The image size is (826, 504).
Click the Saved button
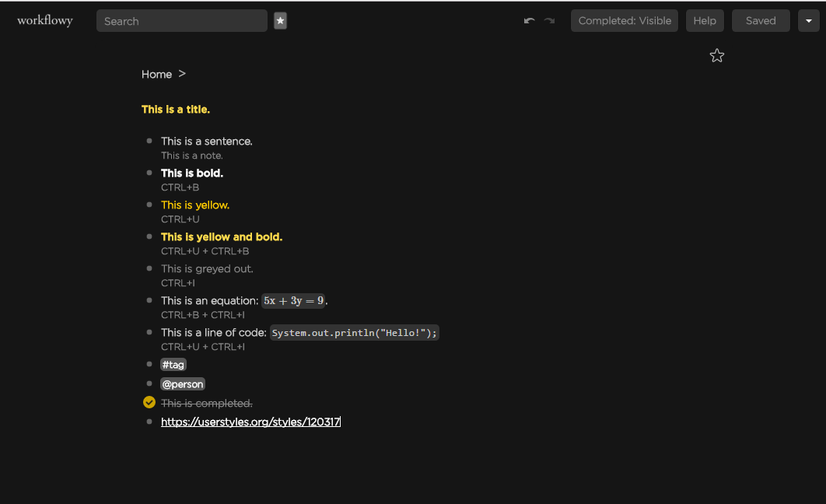tap(760, 20)
